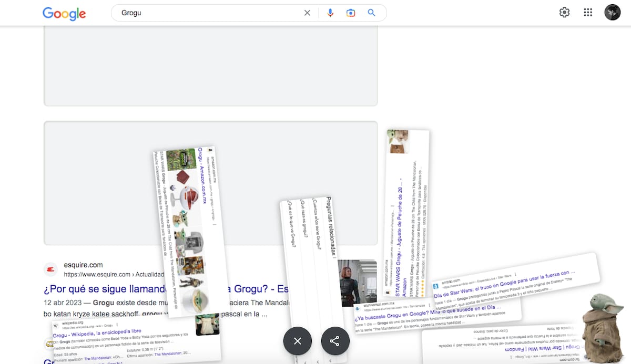Open quick settings gear icon
Viewport: 631px width, 364px height.
pos(564,13)
